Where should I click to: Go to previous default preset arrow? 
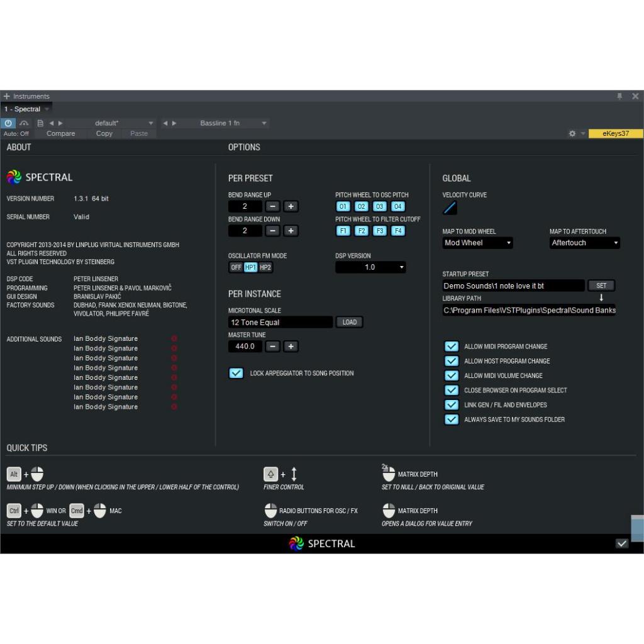52,123
